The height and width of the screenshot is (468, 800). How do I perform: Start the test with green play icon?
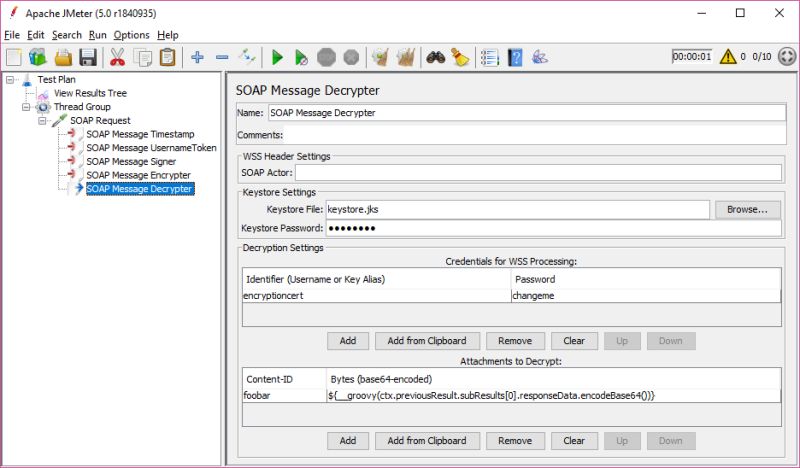[277, 57]
